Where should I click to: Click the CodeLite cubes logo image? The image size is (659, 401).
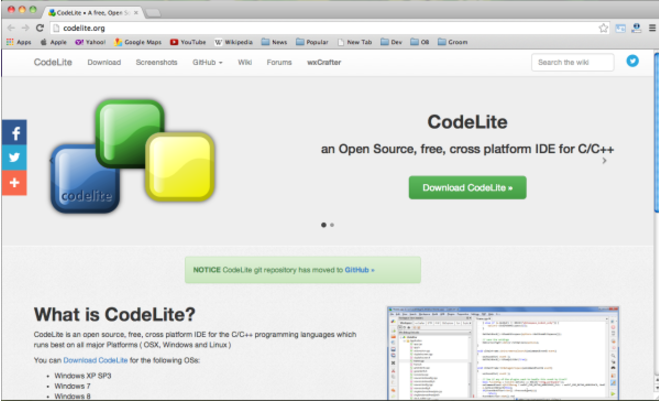(x=132, y=156)
